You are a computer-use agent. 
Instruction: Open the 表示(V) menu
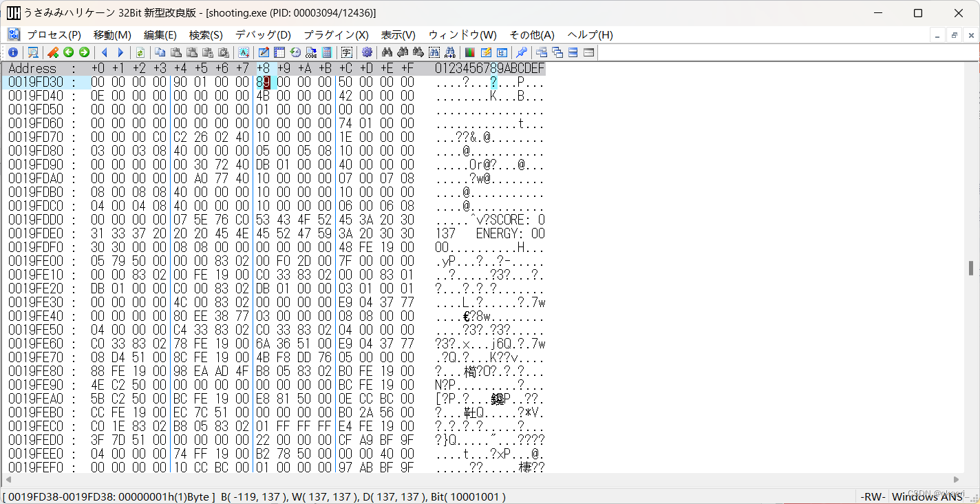click(x=398, y=34)
